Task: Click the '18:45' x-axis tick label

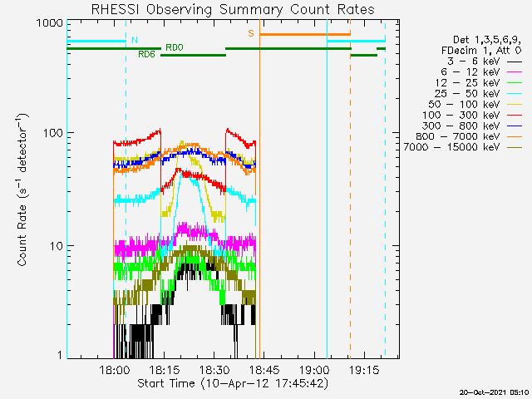Action: pos(264,370)
